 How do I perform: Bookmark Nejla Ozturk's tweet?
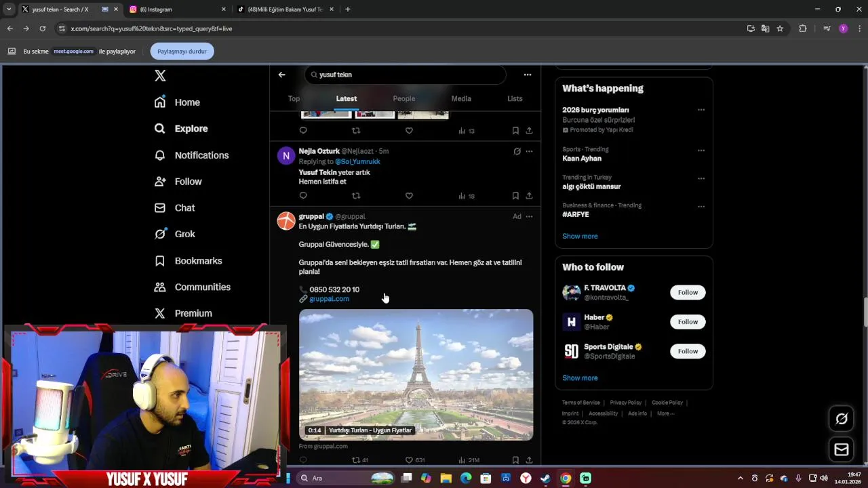tap(515, 196)
